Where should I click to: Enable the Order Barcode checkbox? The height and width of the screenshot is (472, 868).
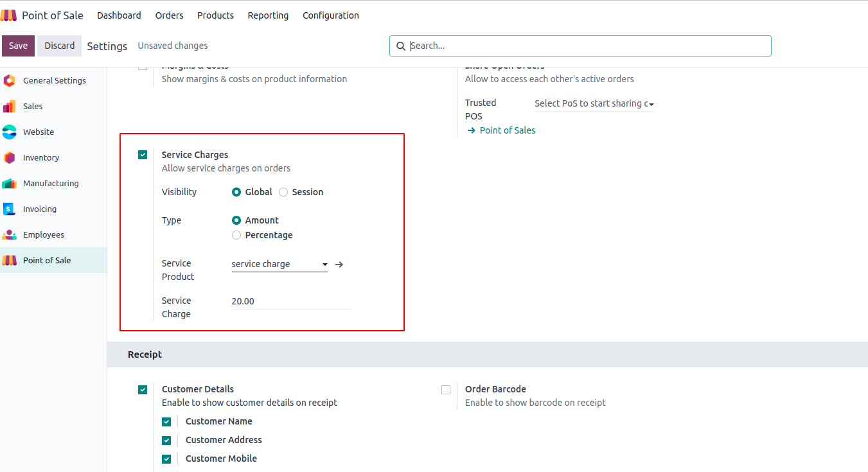click(446, 390)
